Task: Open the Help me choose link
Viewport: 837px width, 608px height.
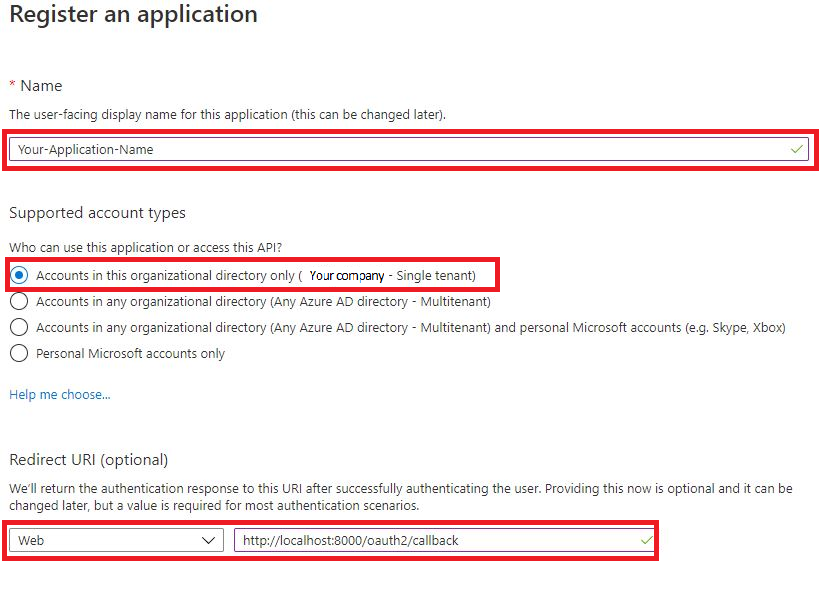Action: 60,394
